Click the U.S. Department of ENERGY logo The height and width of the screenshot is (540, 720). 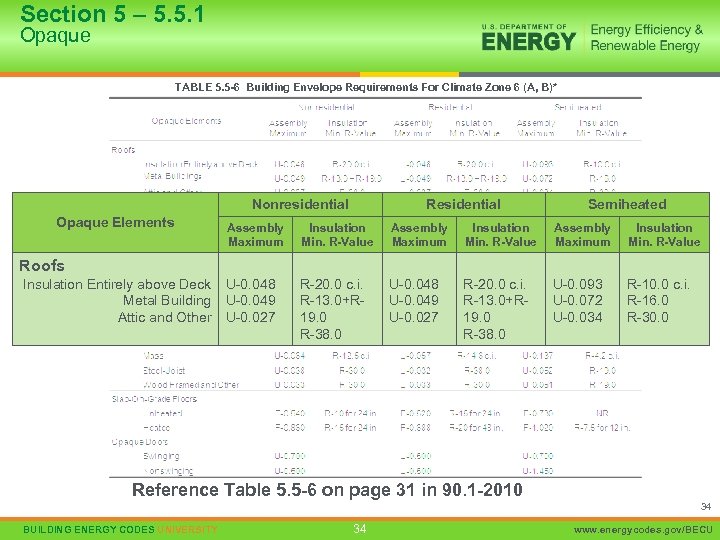click(528, 38)
